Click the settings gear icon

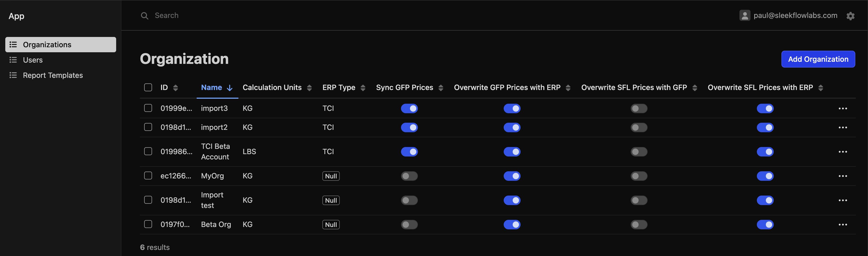click(x=850, y=16)
